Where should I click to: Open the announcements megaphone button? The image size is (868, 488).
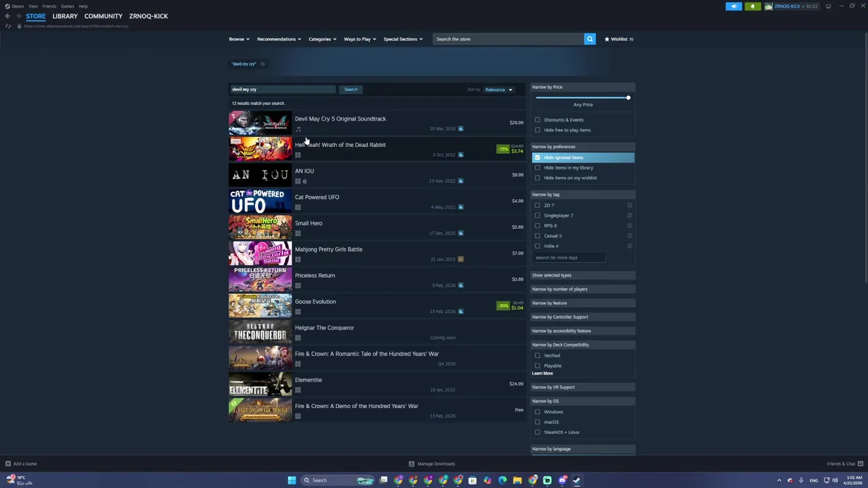tap(734, 6)
